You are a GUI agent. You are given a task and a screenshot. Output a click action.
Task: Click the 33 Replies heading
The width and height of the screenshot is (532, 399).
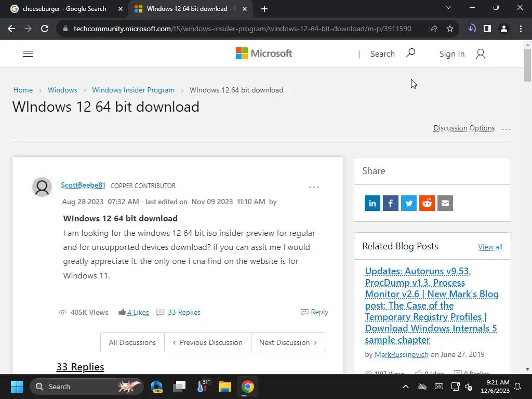click(80, 367)
